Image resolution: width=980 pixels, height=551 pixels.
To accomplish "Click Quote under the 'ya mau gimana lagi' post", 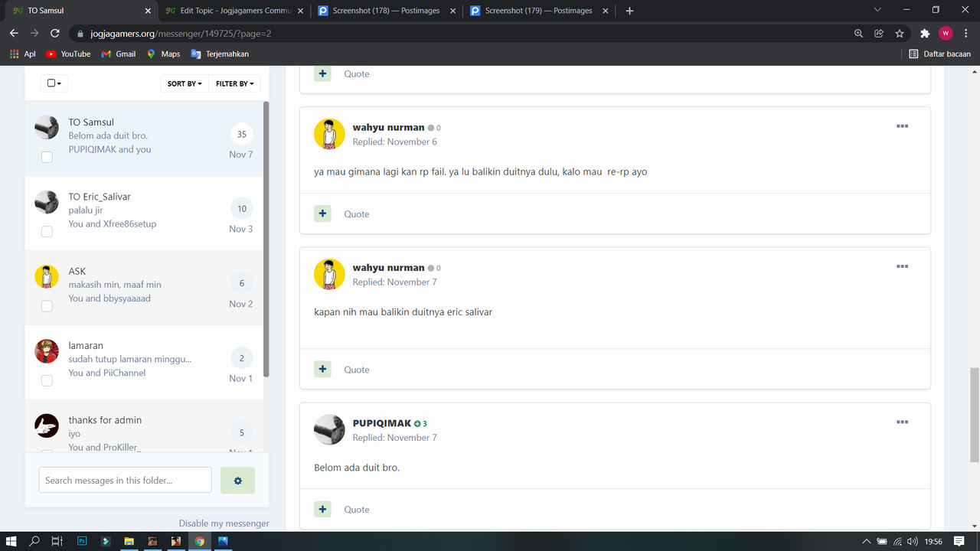I will coord(357,214).
